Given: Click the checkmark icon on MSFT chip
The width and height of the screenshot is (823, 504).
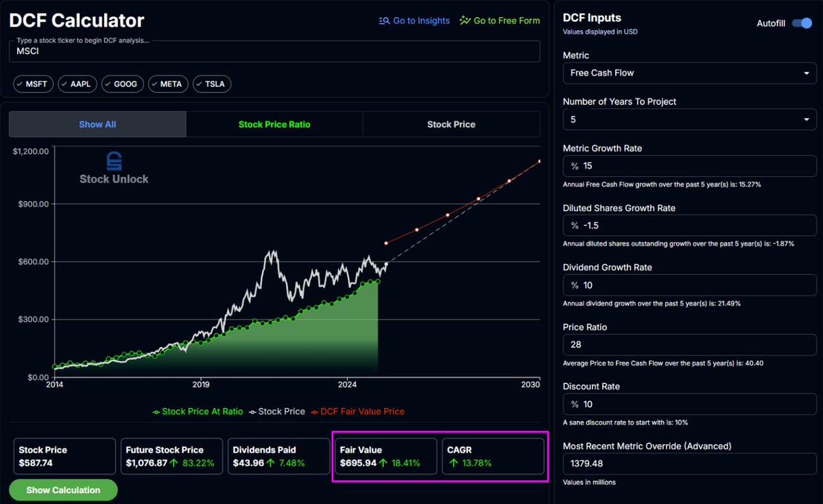Looking at the screenshot, I should coord(20,84).
